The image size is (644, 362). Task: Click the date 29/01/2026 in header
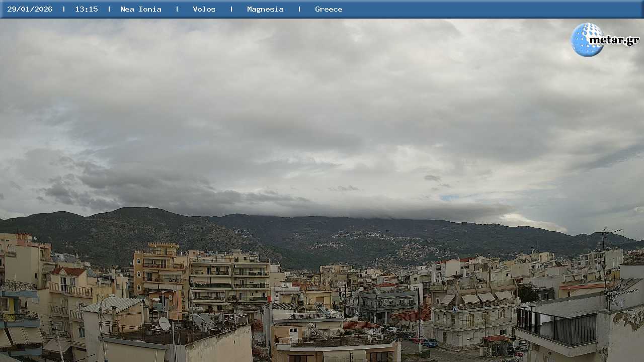[30, 9]
